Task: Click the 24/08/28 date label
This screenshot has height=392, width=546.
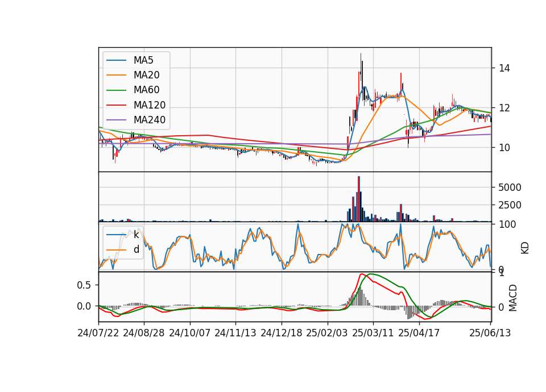Action: [x=144, y=333]
